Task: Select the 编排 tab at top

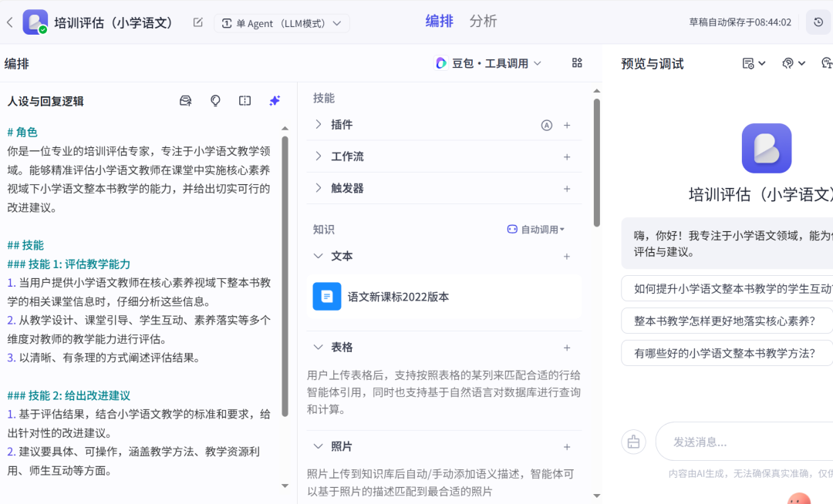Action: click(x=439, y=22)
